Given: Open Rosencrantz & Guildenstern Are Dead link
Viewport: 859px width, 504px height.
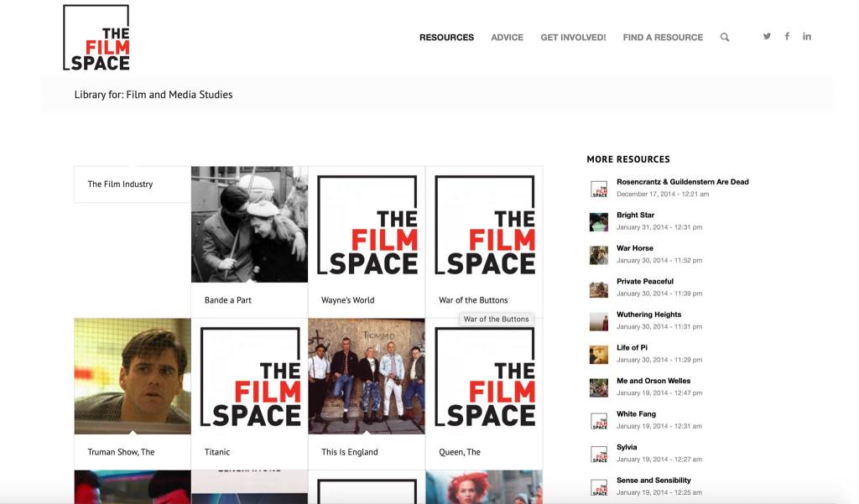Looking at the screenshot, I should click(x=682, y=182).
